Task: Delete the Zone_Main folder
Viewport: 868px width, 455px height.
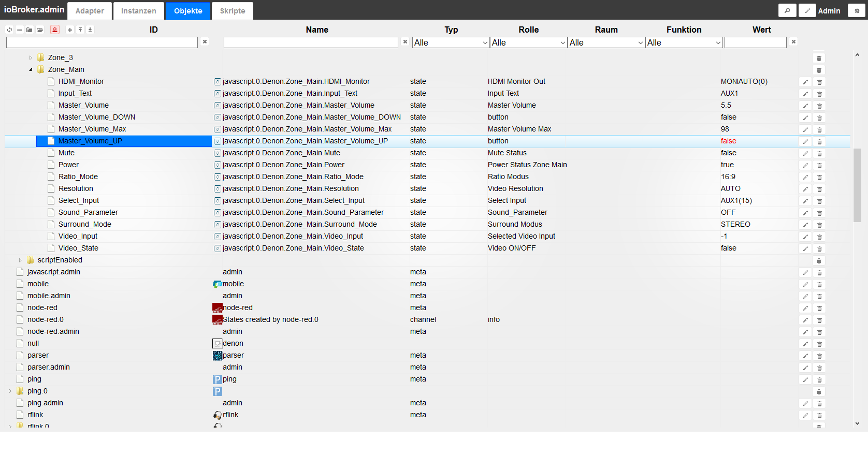Action: (x=819, y=70)
